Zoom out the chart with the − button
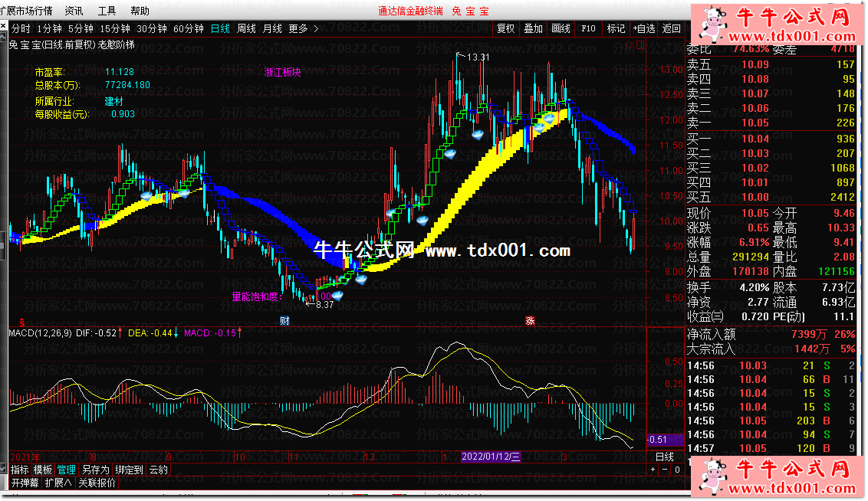 [665, 470]
